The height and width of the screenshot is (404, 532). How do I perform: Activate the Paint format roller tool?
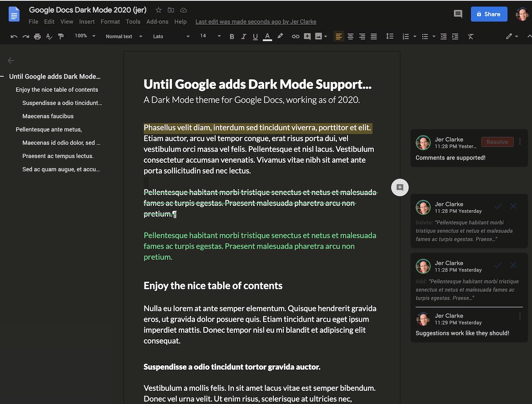click(x=61, y=36)
